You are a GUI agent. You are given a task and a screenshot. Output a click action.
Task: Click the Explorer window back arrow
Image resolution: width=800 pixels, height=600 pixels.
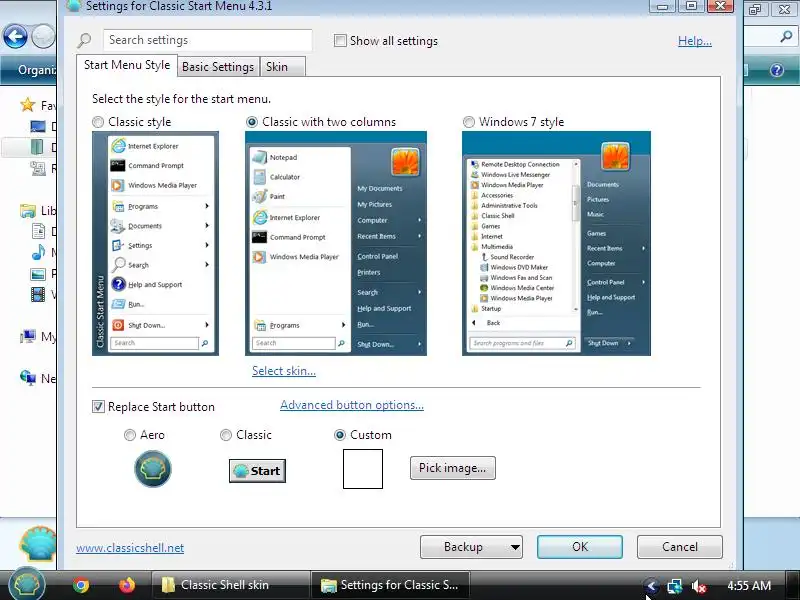(15, 36)
